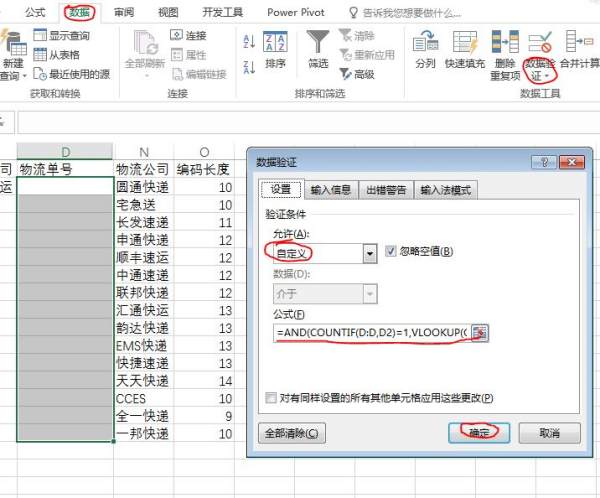The height and width of the screenshot is (498, 600).
Task: Open the 允许 自定义 dropdown
Action: (370, 253)
